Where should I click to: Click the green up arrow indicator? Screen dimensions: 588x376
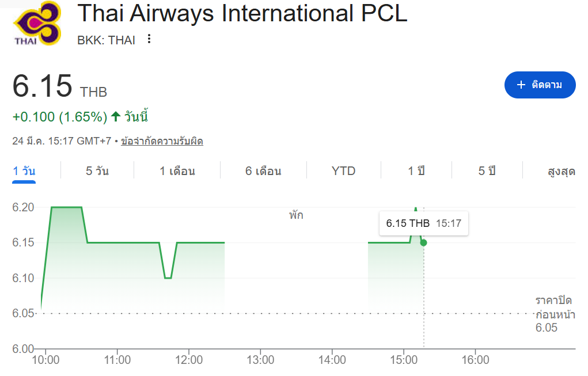116,117
